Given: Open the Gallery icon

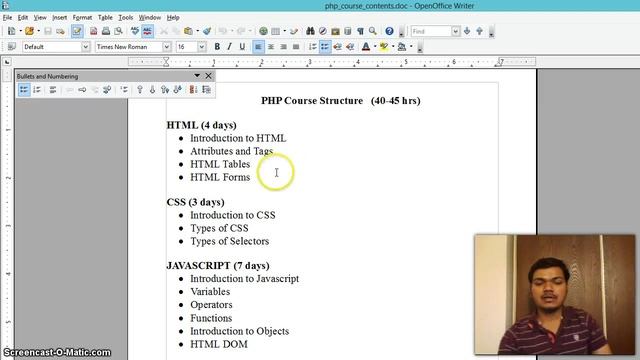Looking at the screenshot, I should tap(336, 31).
